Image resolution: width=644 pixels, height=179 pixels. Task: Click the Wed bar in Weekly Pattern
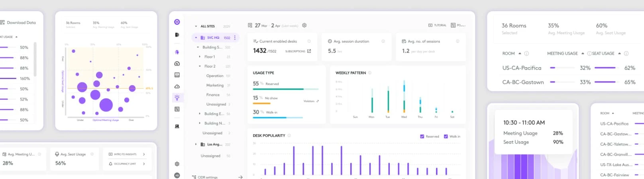[404, 97]
